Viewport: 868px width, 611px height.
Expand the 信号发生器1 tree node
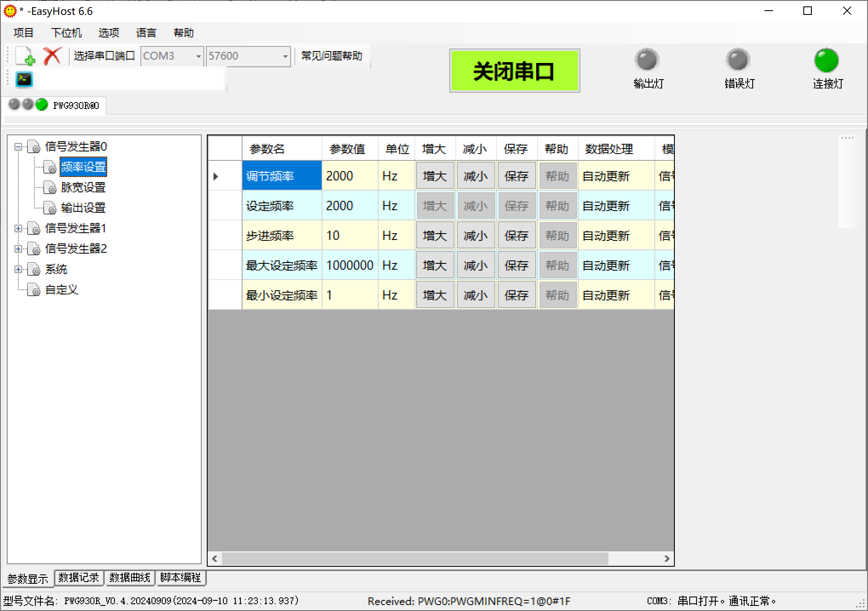18,228
